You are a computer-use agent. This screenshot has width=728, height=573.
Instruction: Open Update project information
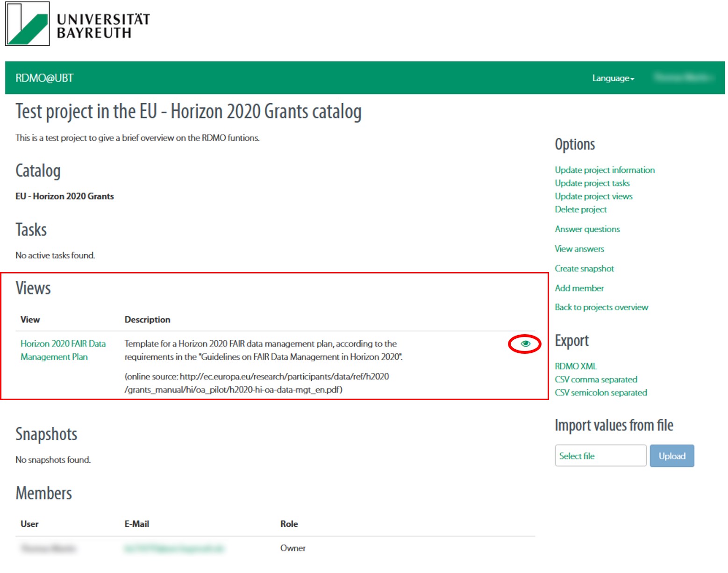(x=605, y=170)
